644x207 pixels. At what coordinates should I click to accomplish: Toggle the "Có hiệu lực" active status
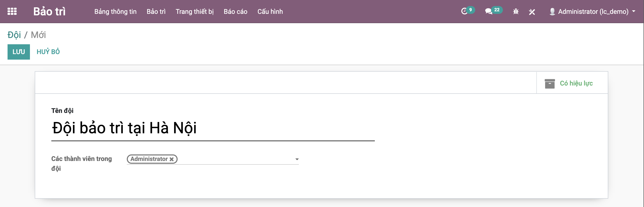(x=576, y=83)
